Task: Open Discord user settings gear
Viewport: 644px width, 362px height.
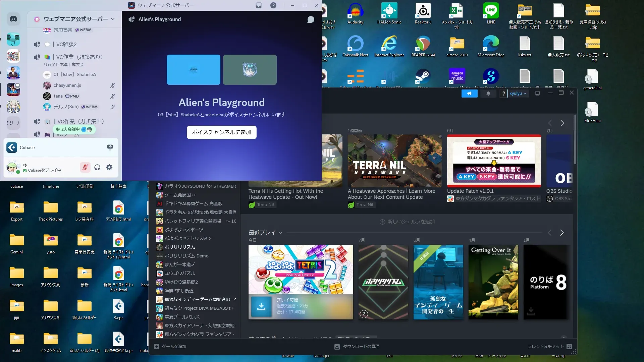Action: point(109,167)
